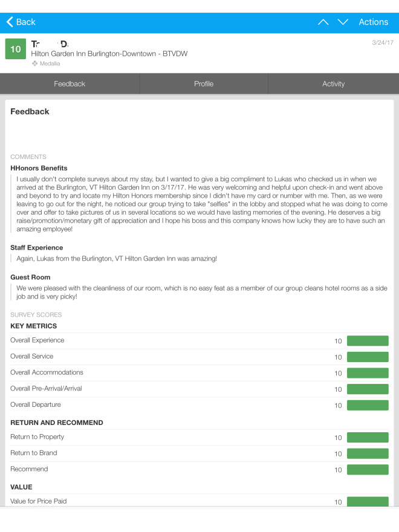399x532 pixels.
Task: Click the Overall Departure score bar
Action: click(368, 405)
